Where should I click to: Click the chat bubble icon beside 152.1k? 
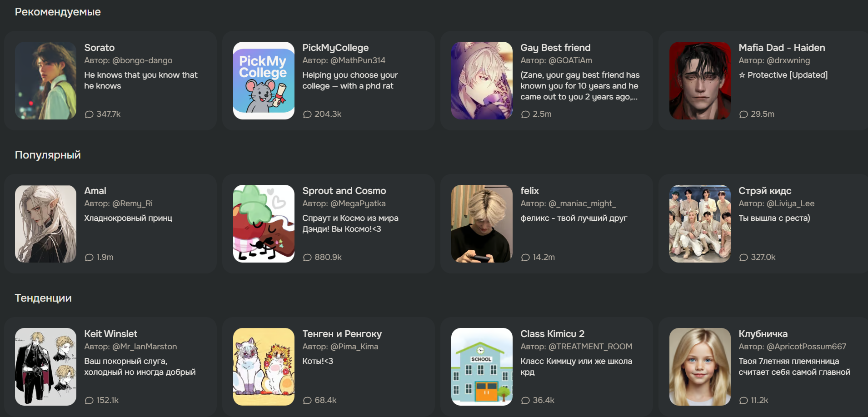coord(89,401)
